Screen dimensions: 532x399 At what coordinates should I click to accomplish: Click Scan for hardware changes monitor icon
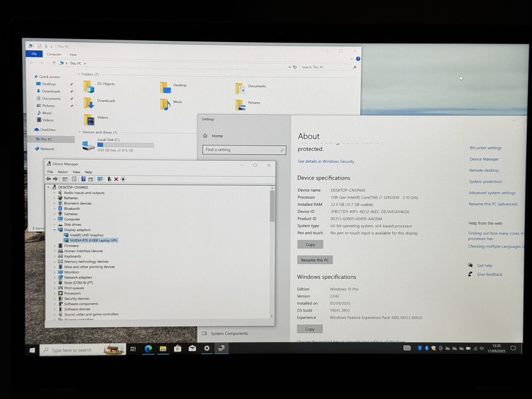click(x=100, y=179)
